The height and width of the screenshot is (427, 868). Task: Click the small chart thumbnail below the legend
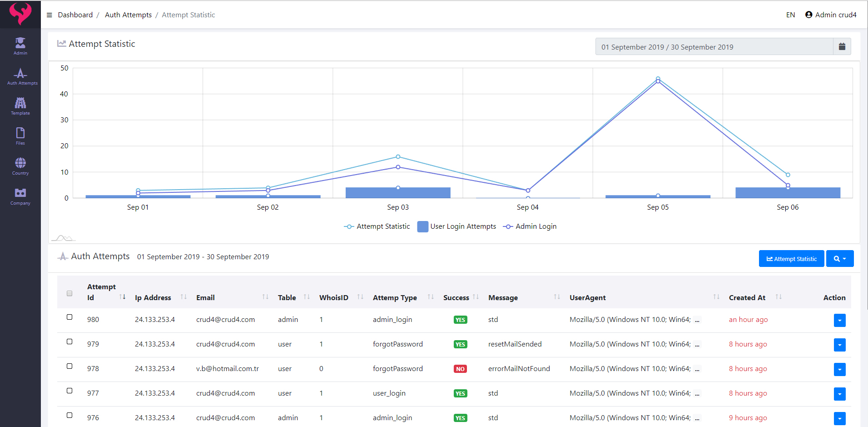(63, 238)
